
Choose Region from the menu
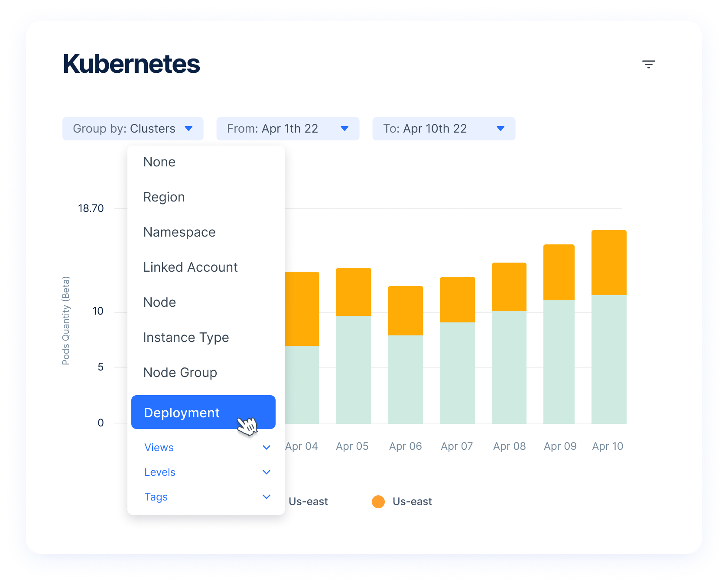point(164,197)
